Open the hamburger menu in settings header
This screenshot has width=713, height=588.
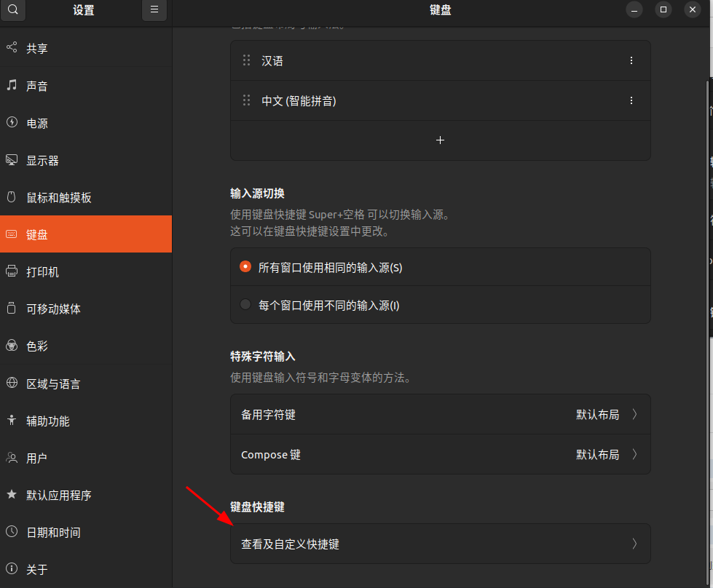pyautogui.click(x=154, y=9)
